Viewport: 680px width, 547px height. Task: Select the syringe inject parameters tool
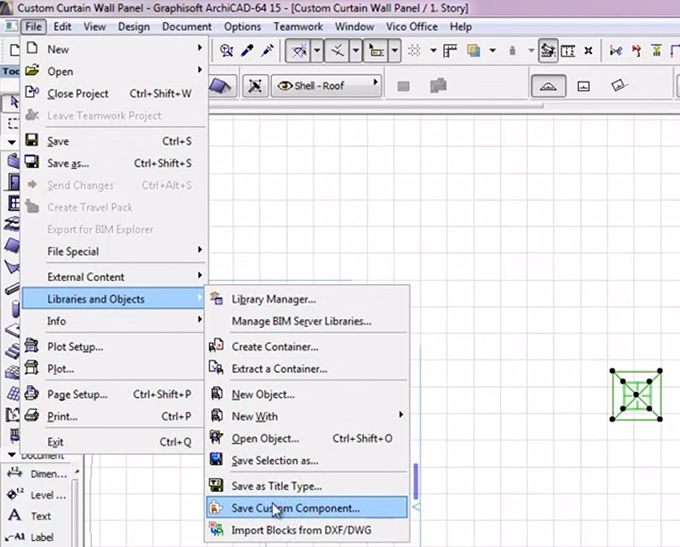pyautogui.click(x=267, y=51)
